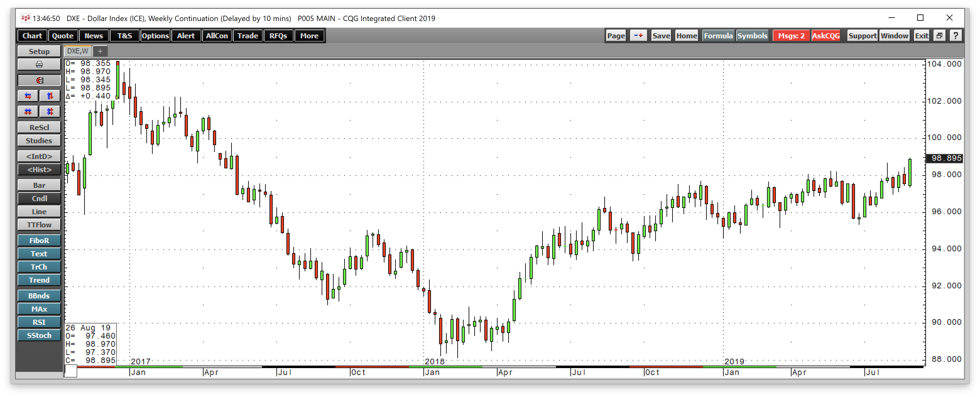The width and height of the screenshot is (980, 397).
Task: Click the 26 Aug 19 date readout
Action: click(88, 327)
